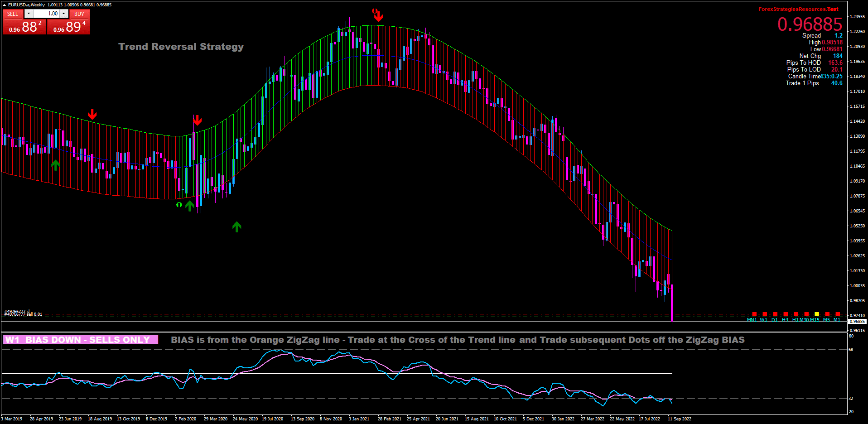
Task: Click the M15 timeframe label
Action: 815,320
